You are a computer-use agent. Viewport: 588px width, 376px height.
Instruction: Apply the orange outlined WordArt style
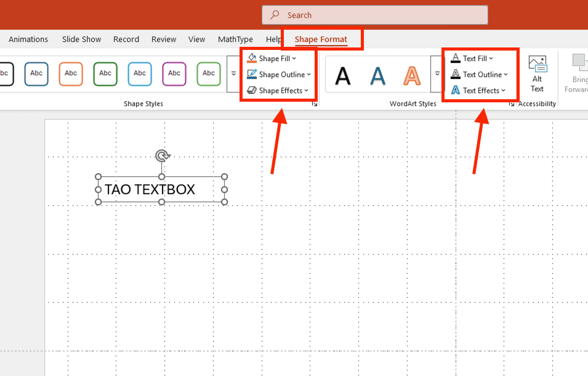(x=412, y=75)
